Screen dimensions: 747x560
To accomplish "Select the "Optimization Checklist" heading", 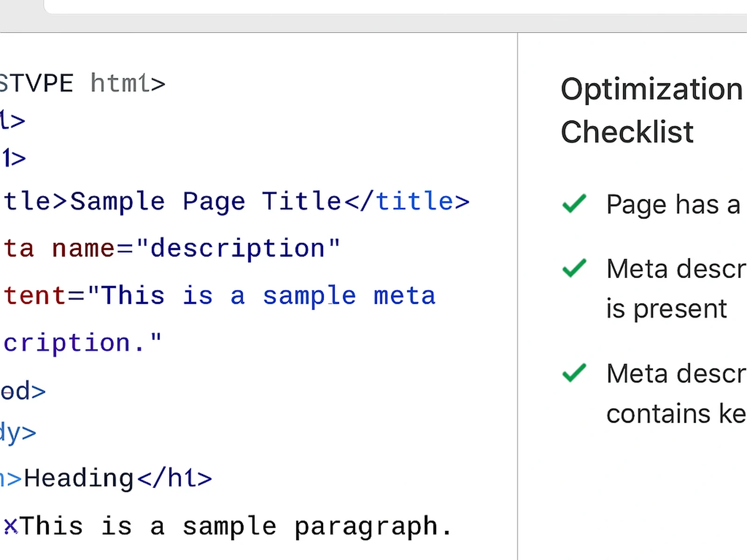I will [651, 110].
